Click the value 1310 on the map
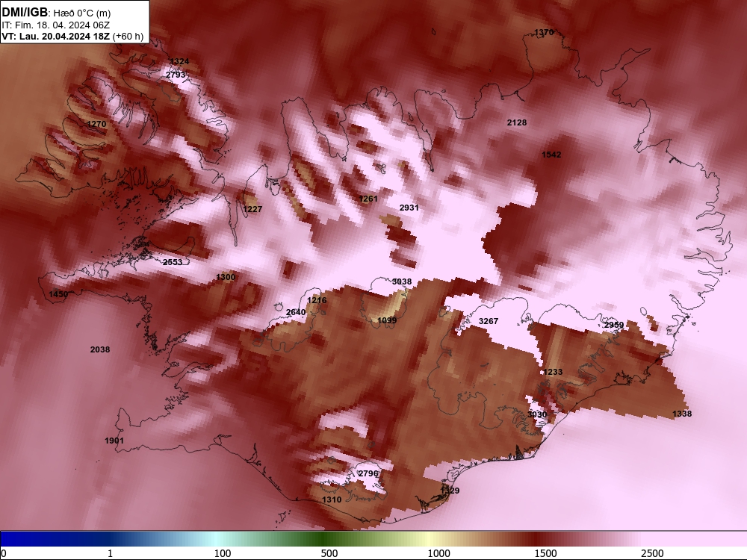 click(x=332, y=500)
